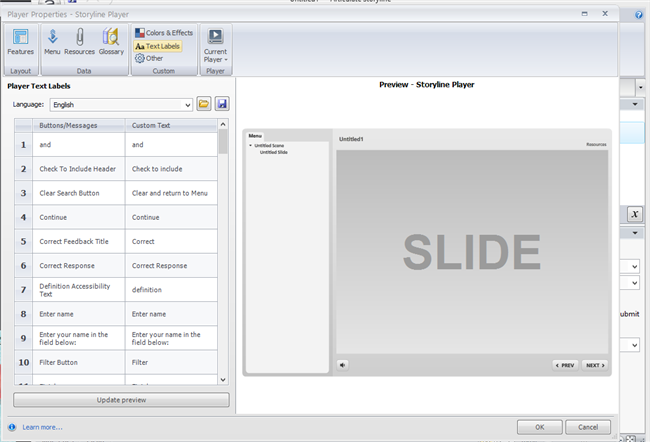The height and width of the screenshot is (442, 650).
Task: Maximize the Player Properties window
Action: 585,14
